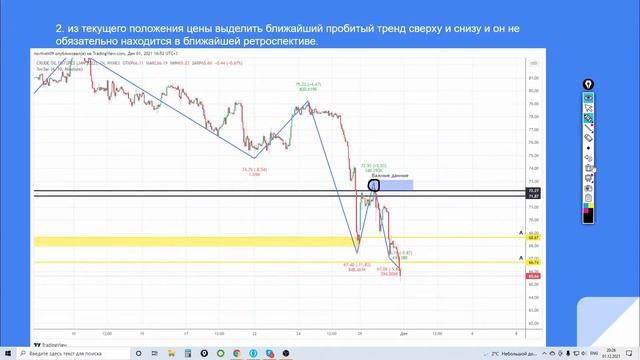The height and width of the screenshot is (360, 640).
Task: Select the eraser tool in drawing toolbar
Action: point(588,138)
